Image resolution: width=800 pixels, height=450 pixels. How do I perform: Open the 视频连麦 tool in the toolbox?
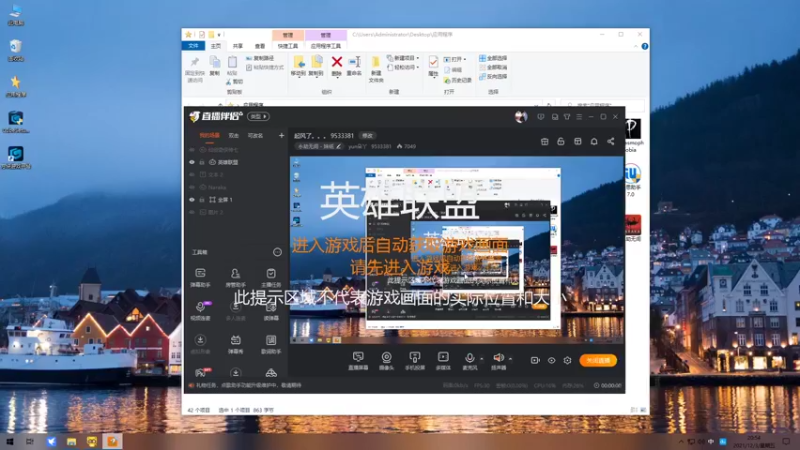200,311
